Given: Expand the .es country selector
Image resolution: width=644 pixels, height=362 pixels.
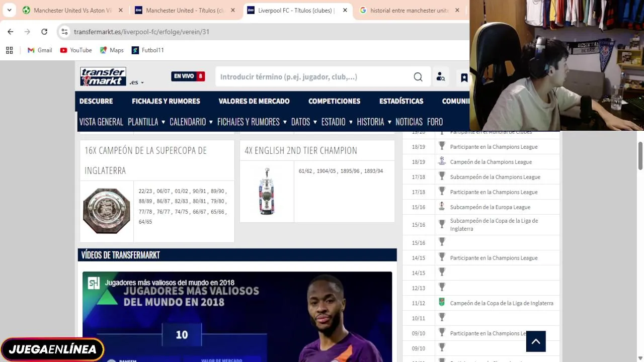Looking at the screenshot, I should (137, 82).
